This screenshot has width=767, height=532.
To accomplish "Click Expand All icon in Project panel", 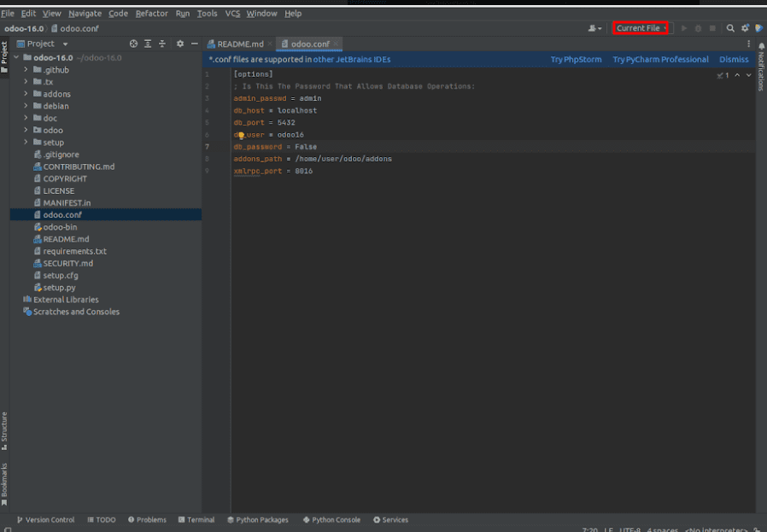I will click(148, 44).
